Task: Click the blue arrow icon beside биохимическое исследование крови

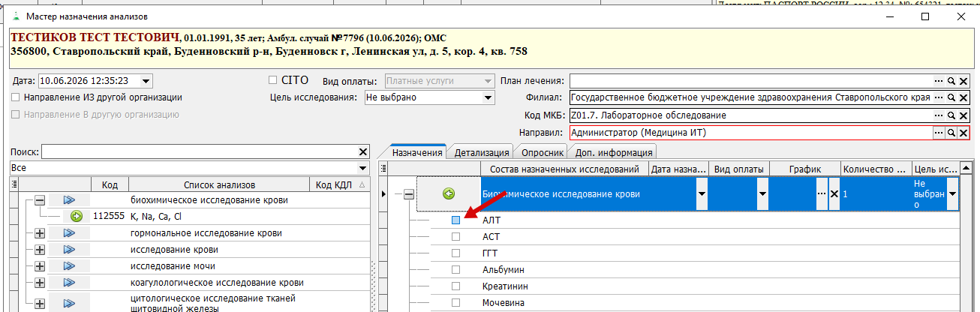Action: tap(71, 200)
